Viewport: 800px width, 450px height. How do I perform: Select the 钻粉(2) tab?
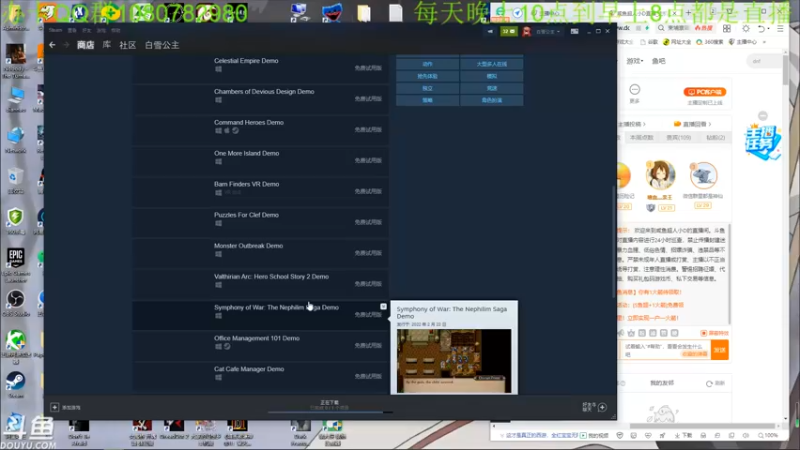[x=715, y=138]
